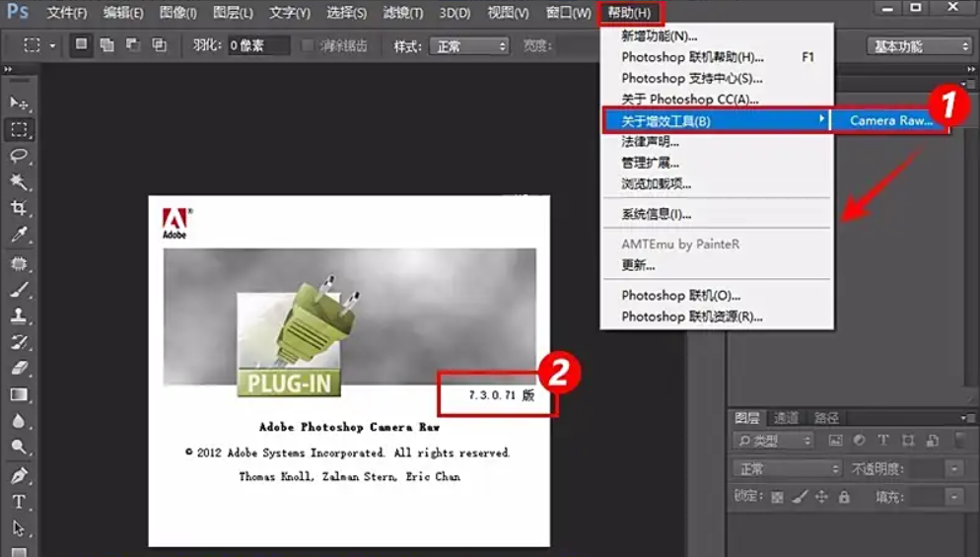Select the Lasso tool
Viewport: 980px width, 557px height.
point(19,156)
